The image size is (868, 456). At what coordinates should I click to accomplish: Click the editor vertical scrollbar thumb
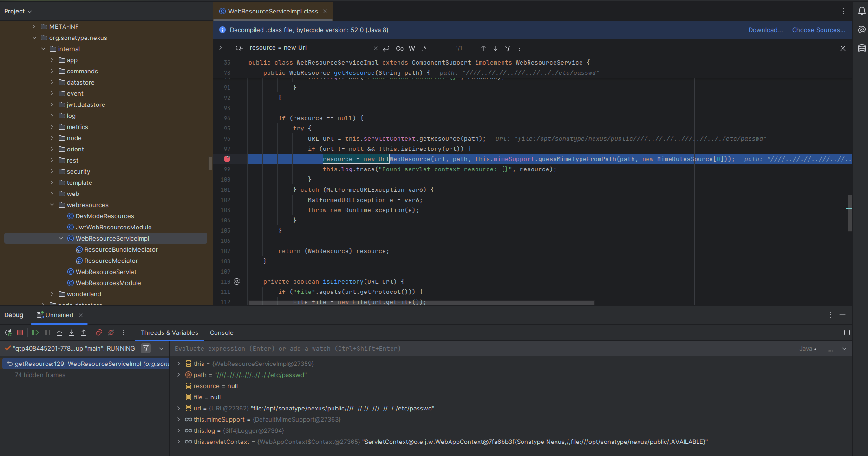click(849, 213)
